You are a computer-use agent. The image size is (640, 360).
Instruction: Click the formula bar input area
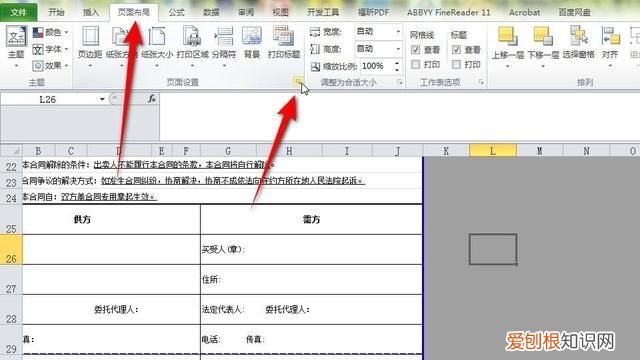(399, 116)
